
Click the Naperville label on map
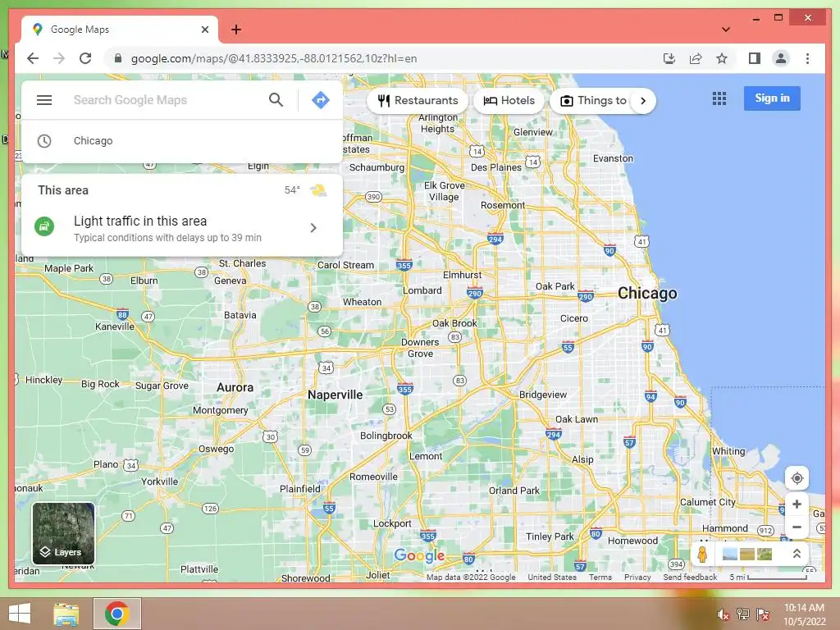pos(335,395)
